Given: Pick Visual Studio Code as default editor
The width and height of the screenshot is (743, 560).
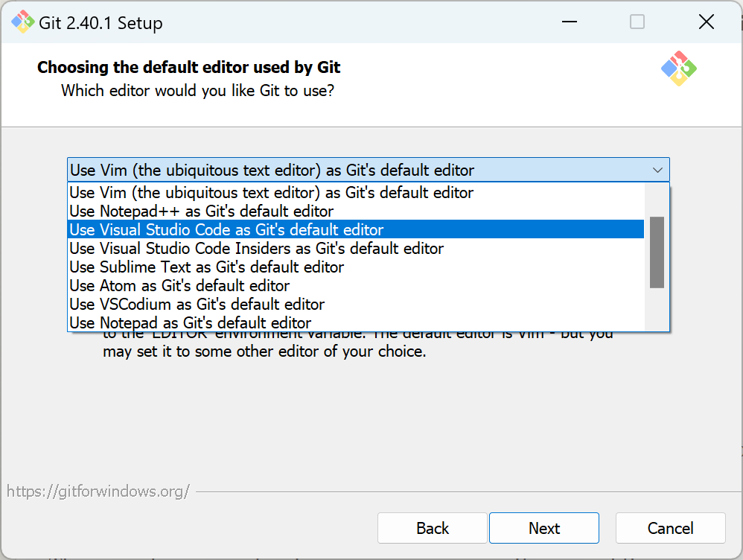Looking at the screenshot, I should (356, 229).
